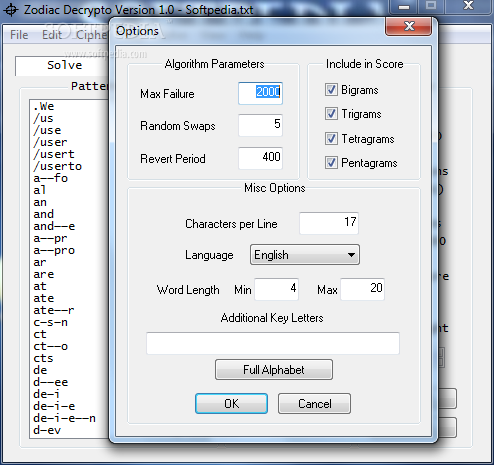
Task: Click the Full Alphabet button
Action: tap(274, 370)
